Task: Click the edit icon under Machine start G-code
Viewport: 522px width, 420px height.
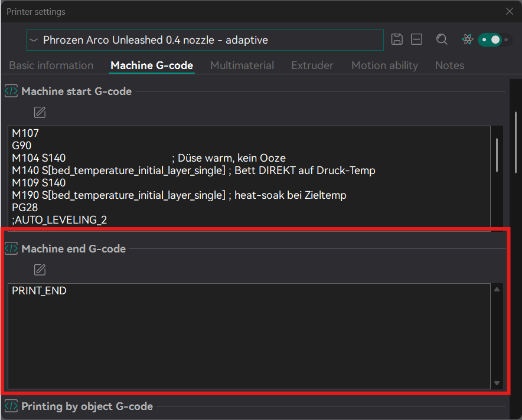Action: click(x=40, y=113)
